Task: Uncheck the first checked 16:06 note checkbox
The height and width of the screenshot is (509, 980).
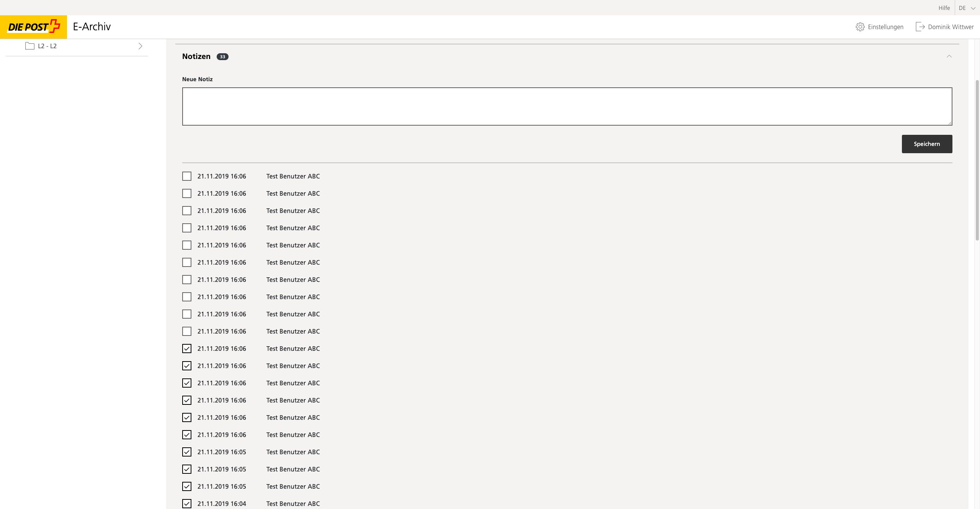Action: 187,349
